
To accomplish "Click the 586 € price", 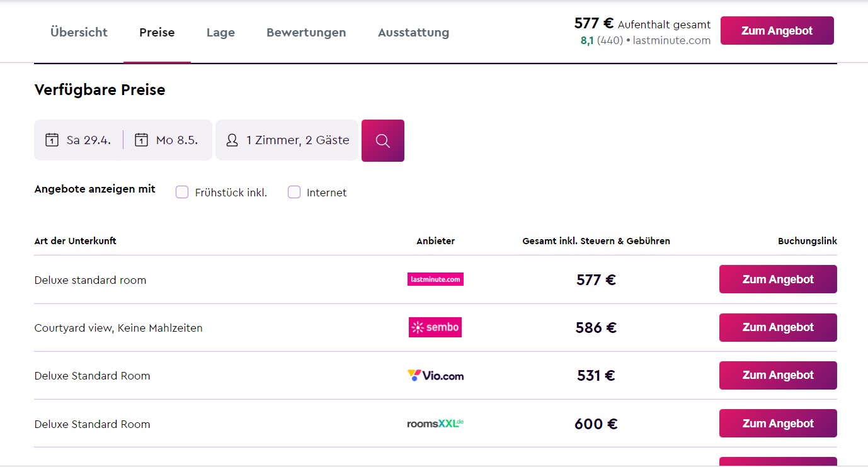I will [x=596, y=327].
